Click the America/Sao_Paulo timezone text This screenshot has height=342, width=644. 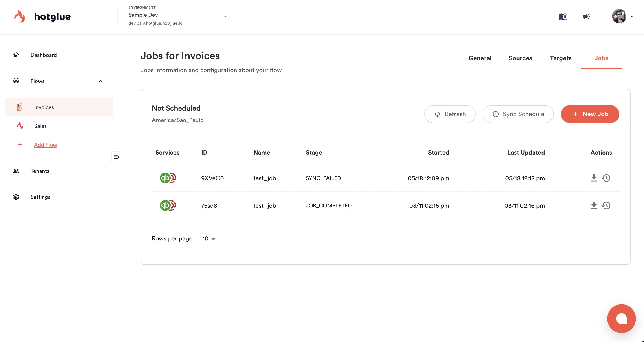click(177, 120)
